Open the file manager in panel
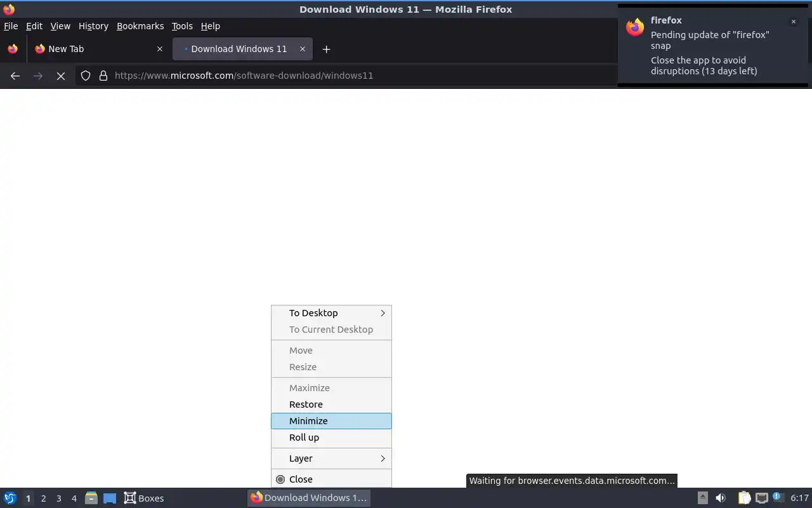Screen dimensions: 812x508 pyautogui.click(x=91, y=498)
